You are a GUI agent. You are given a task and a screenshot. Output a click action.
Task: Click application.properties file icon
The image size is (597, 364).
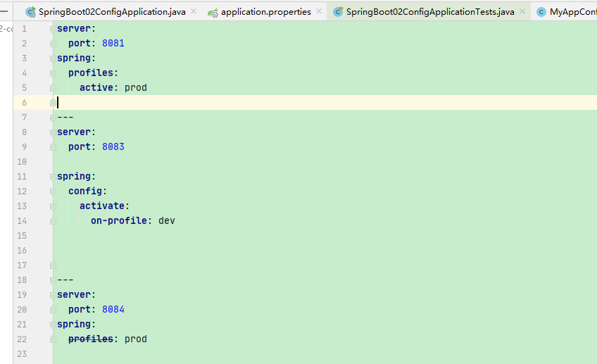213,13
